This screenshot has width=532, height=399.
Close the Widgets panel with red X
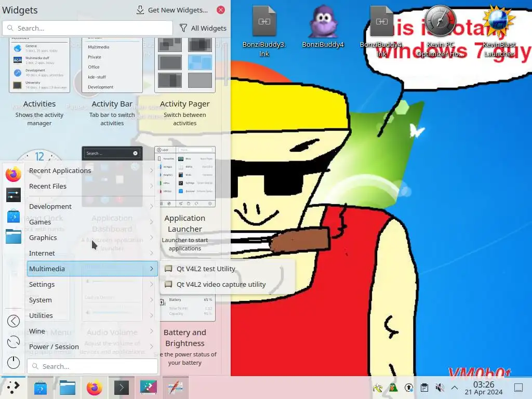[x=221, y=10]
